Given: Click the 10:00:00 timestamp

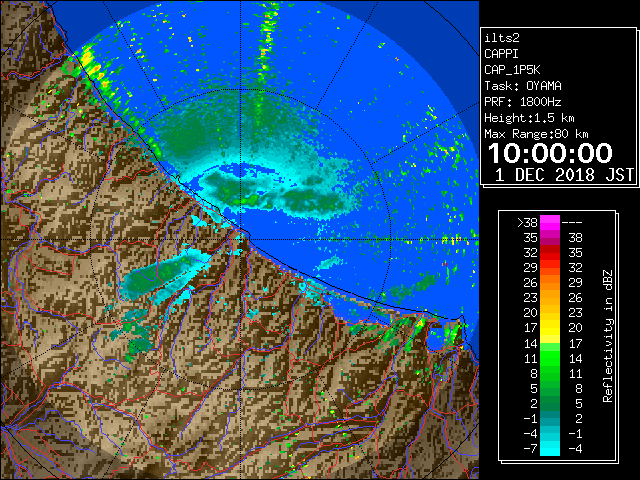Looking at the screenshot, I should coord(550,153).
